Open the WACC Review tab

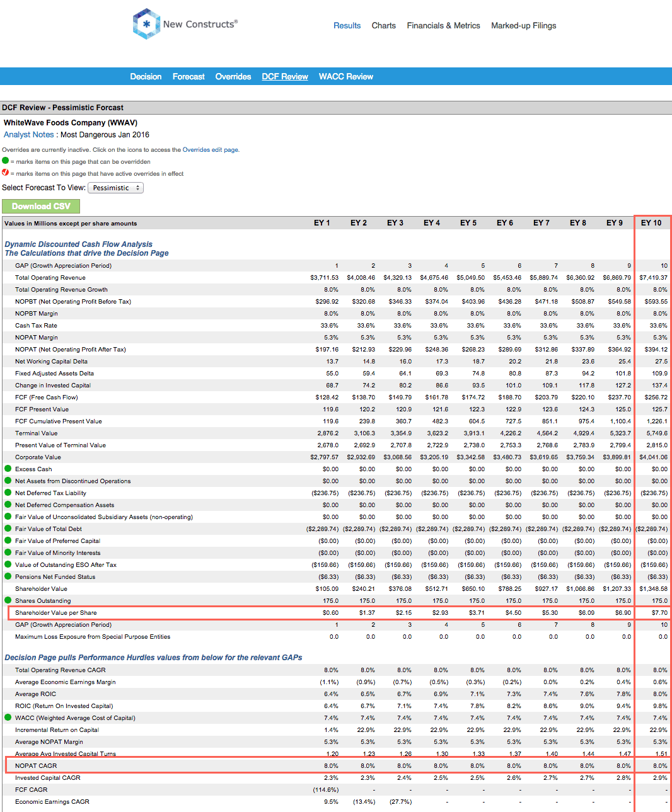pyautogui.click(x=346, y=77)
